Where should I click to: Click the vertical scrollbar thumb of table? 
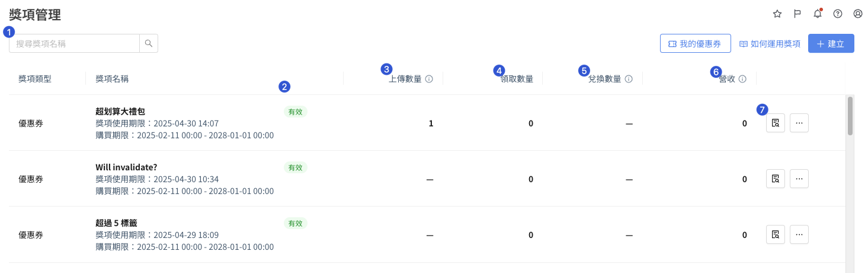pos(850,116)
